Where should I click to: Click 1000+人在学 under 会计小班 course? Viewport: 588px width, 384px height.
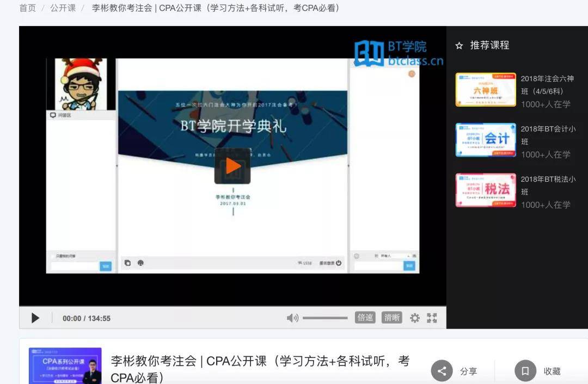click(546, 154)
